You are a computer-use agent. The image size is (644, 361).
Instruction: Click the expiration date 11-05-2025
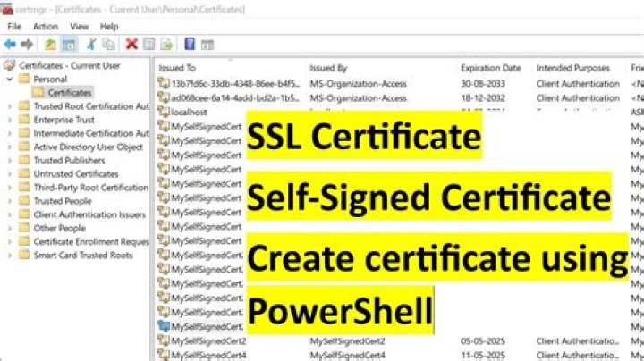pyautogui.click(x=483, y=355)
